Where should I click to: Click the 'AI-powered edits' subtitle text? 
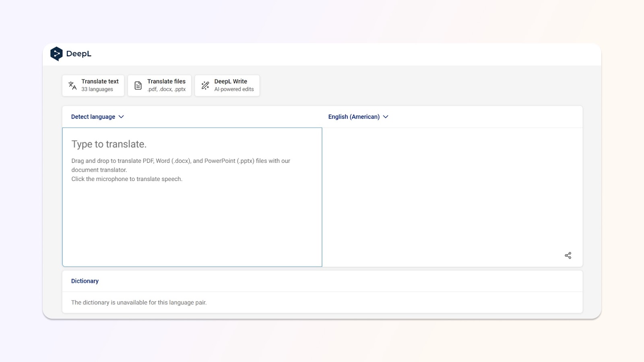(x=234, y=89)
